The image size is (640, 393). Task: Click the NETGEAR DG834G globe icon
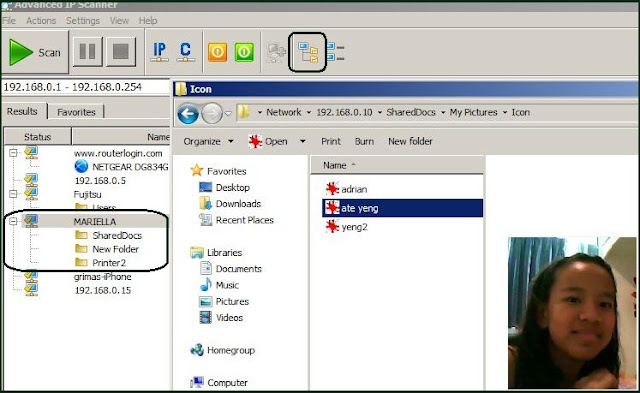[81, 167]
